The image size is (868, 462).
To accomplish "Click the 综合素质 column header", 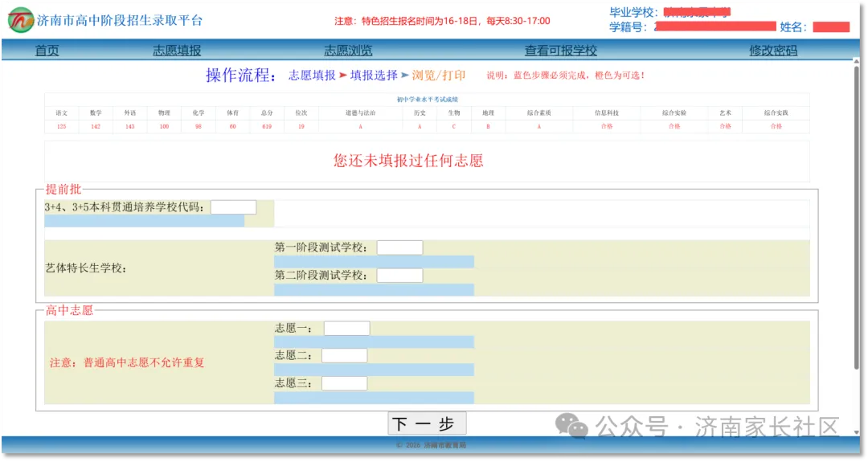I will 538,112.
